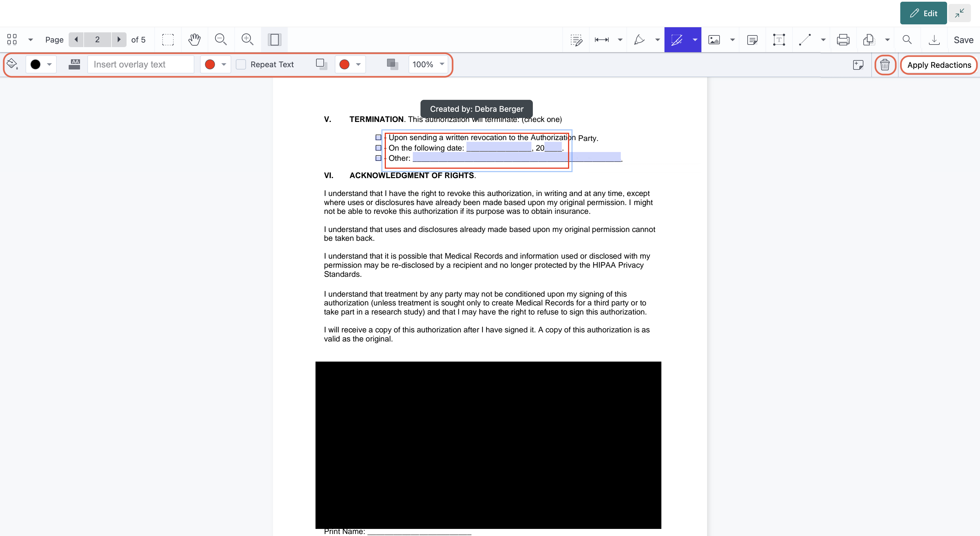Select the text box tool
The image size is (980, 536).
(779, 39)
